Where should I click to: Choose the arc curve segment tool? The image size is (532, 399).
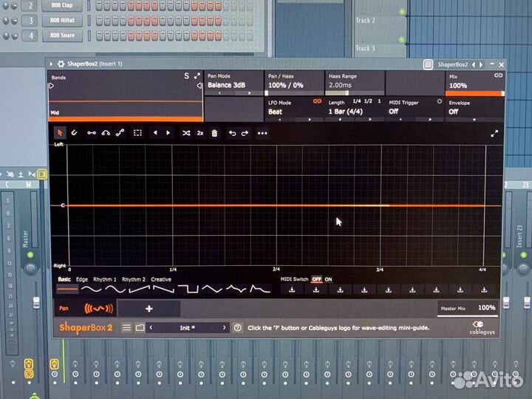[x=106, y=133]
